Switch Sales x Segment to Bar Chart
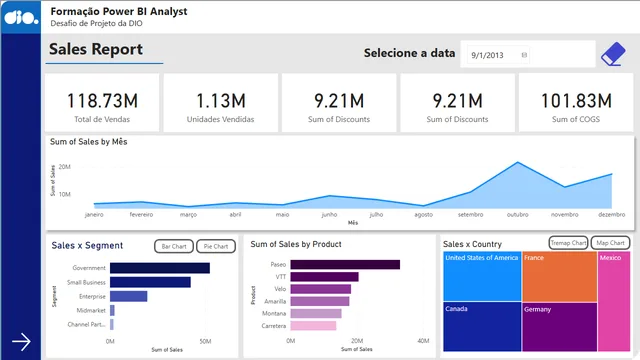640x360 pixels. coord(174,246)
